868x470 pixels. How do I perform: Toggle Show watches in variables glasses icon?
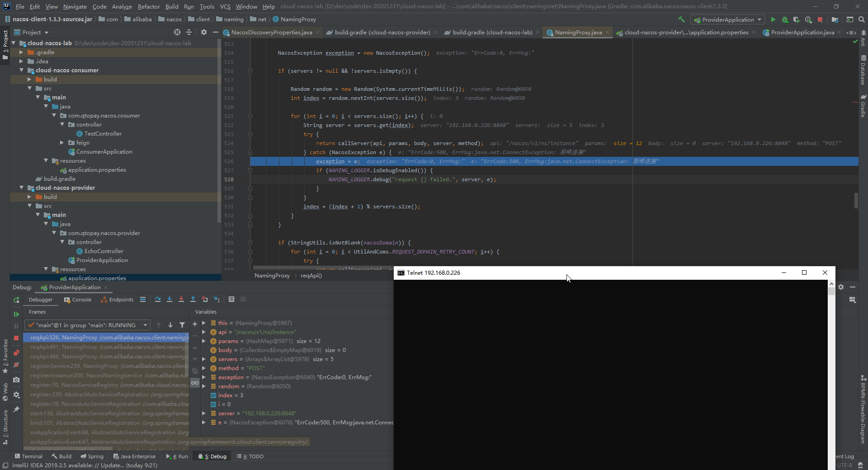195,383
